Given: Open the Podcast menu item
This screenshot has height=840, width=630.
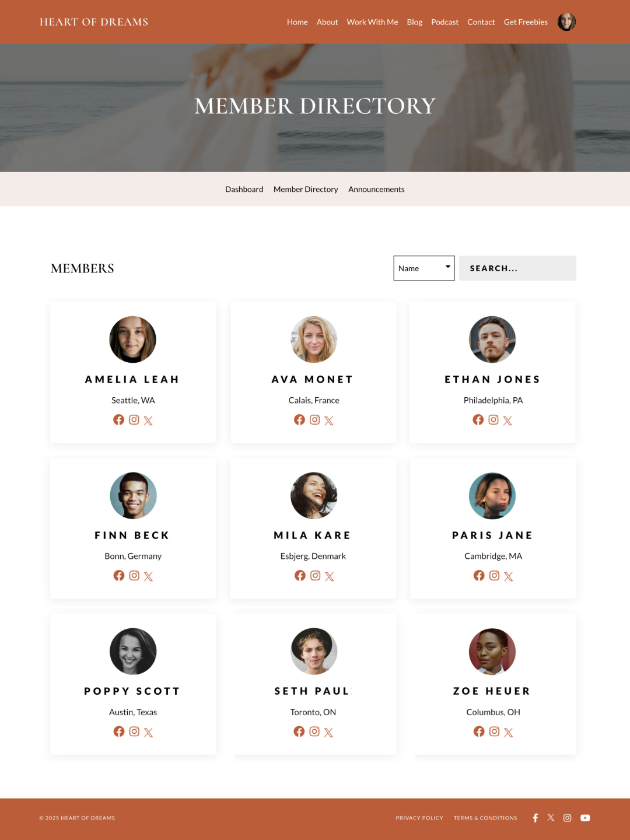Looking at the screenshot, I should (444, 22).
